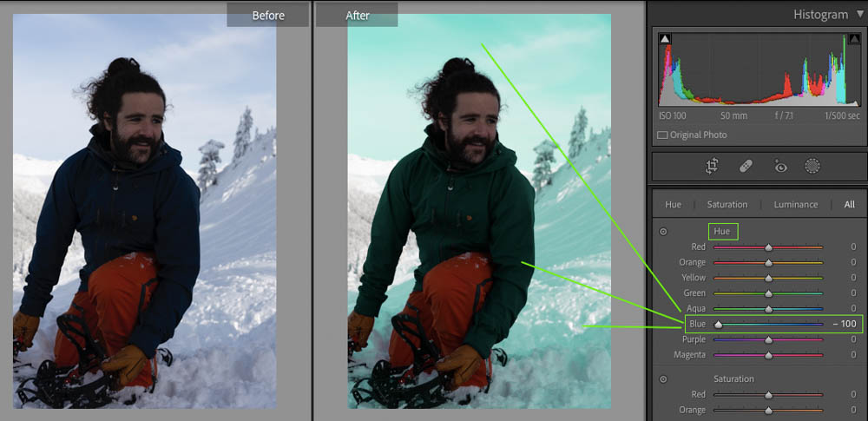The height and width of the screenshot is (421, 868).
Task: Enable the Original Photo checkbox
Action: pos(661,135)
